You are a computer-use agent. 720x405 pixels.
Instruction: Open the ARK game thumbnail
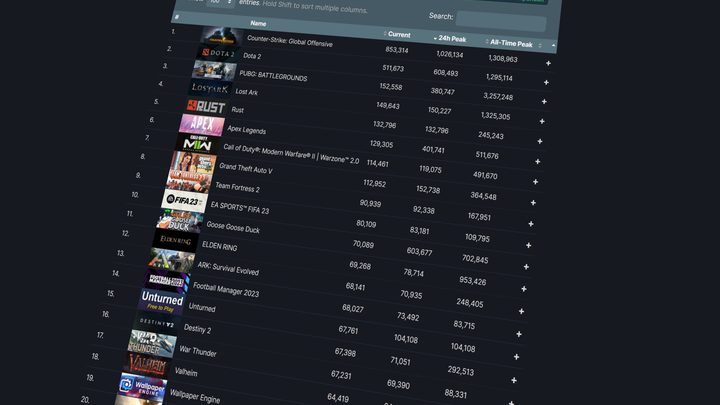point(171,261)
